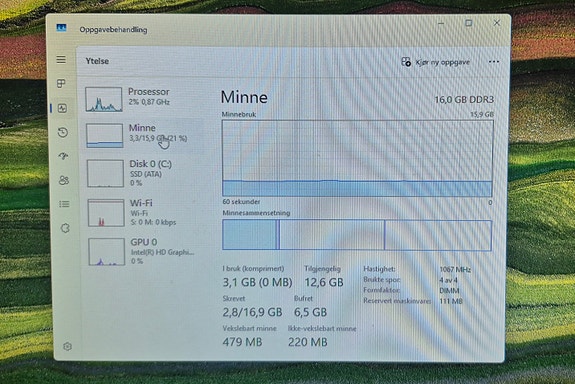This screenshot has width=575, height=384.
Task: Click the Kjør ny oppgave icon
Action: click(x=406, y=62)
